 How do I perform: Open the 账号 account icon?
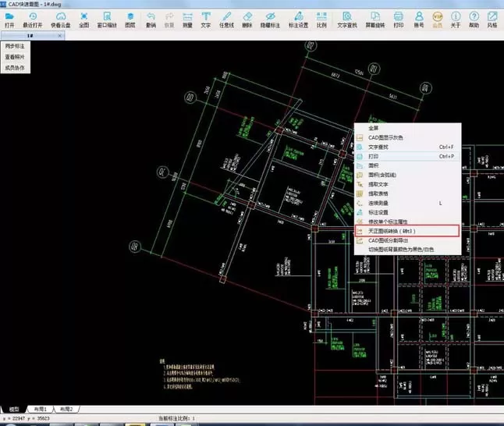coord(419,20)
